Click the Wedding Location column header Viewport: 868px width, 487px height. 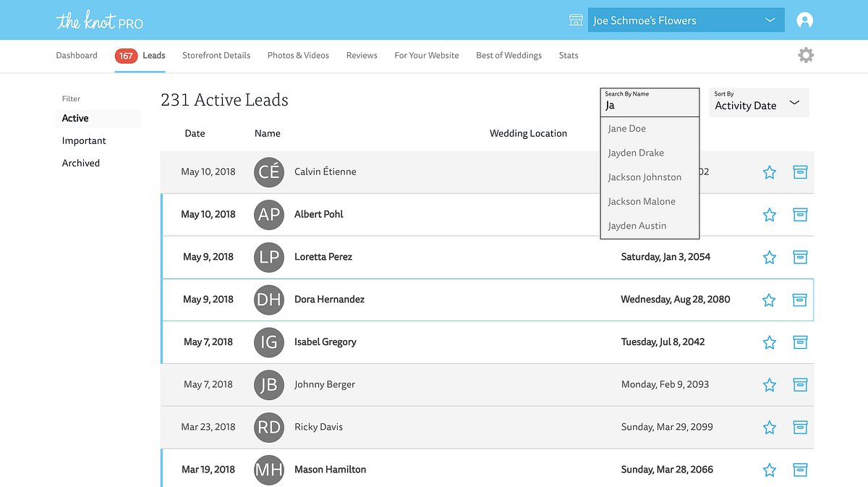tap(528, 133)
